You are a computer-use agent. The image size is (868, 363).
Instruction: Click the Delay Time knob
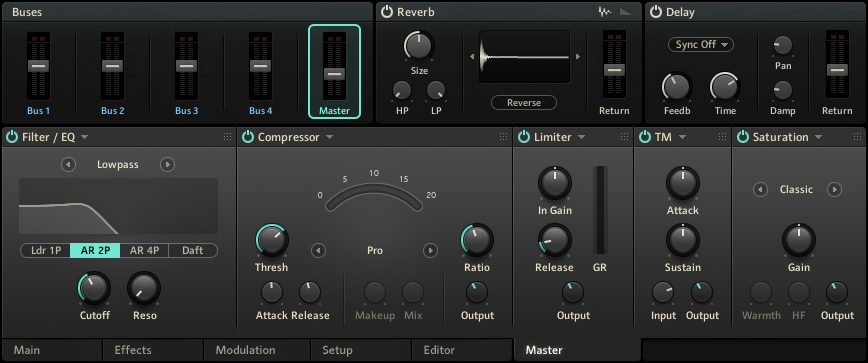point(725,87)
